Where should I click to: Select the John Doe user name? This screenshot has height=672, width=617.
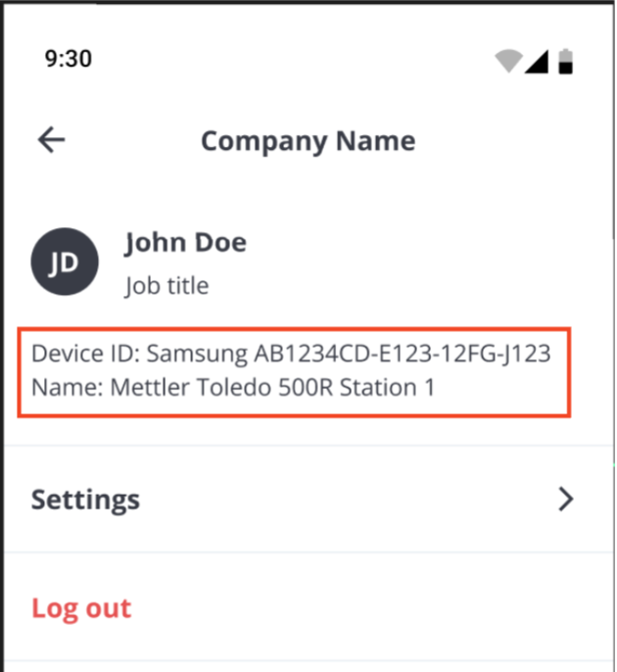tap(185, 243)
